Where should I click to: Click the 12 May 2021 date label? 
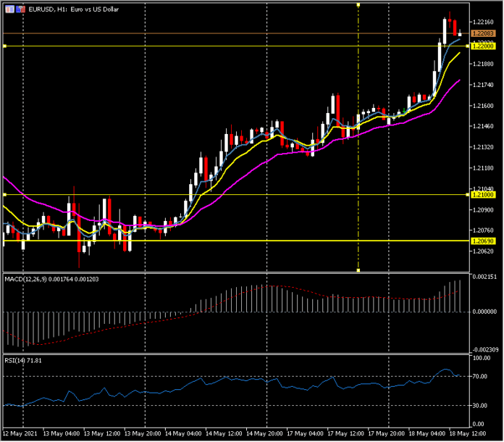point(20,434)
